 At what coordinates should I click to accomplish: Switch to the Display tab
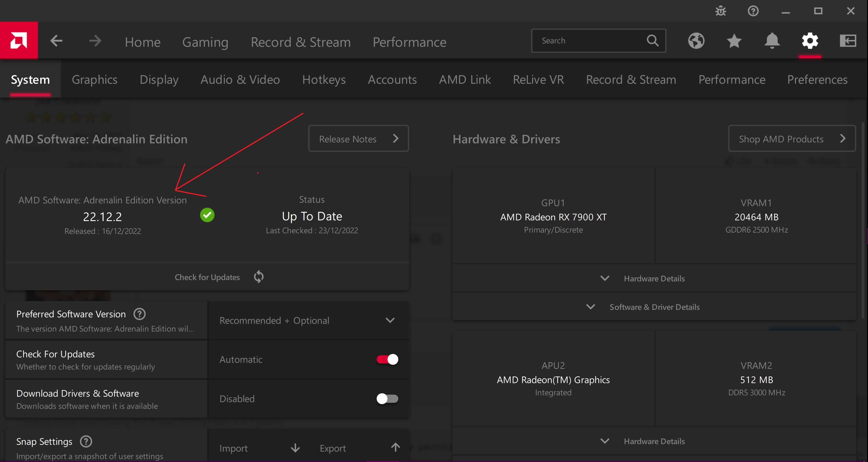pyautogui.click(x=159, y=80)
